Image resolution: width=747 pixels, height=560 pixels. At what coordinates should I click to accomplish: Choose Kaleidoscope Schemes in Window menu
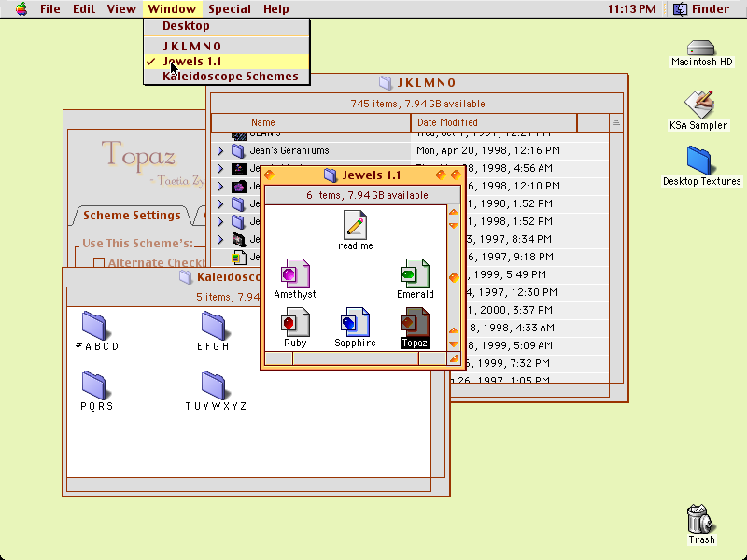click(227, 77)
